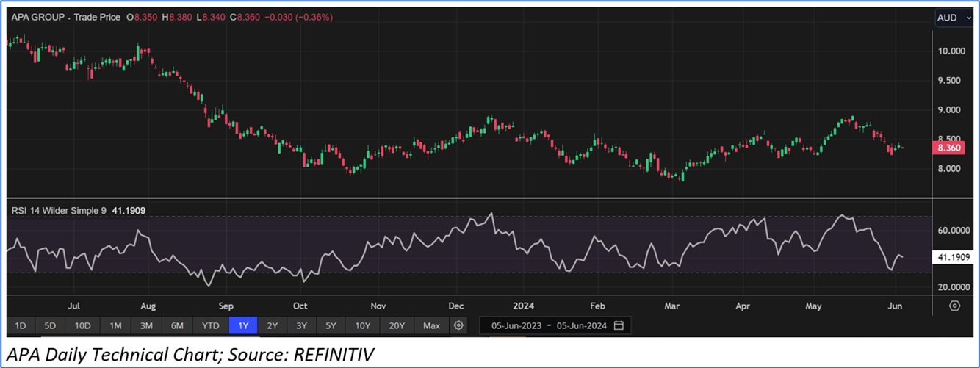
Task: Open the AUD currency dropdown
Action: (954, 18)
